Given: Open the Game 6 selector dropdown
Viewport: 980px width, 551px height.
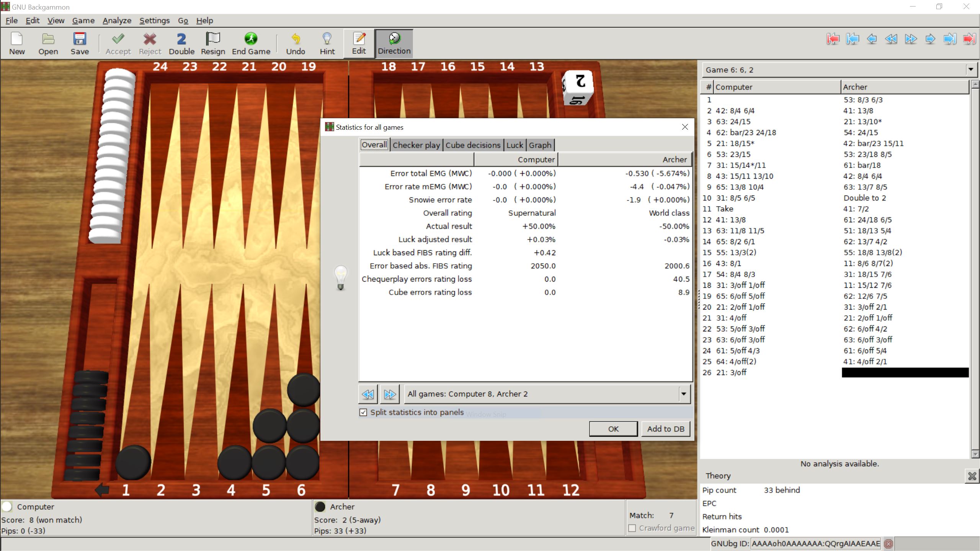Looking at the screenshot, I should click(970, 70).
